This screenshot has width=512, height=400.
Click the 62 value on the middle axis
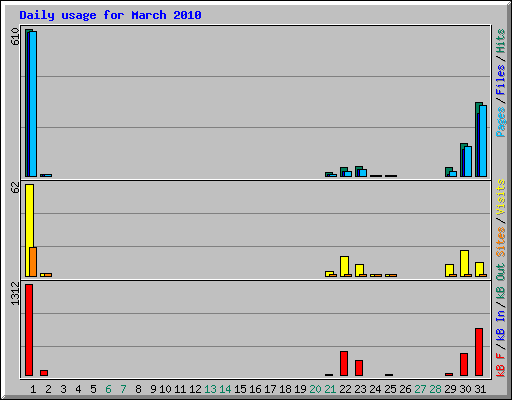coord(15,188)
